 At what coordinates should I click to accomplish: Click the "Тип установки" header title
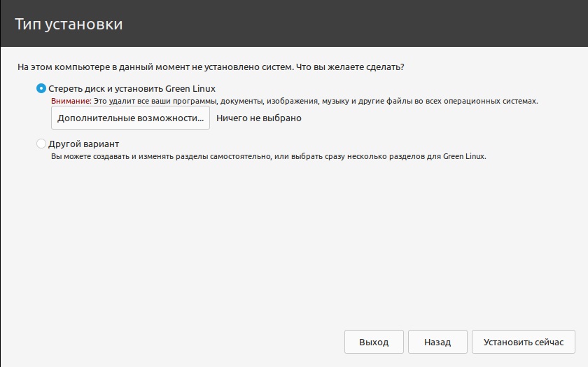coord(69,24)
